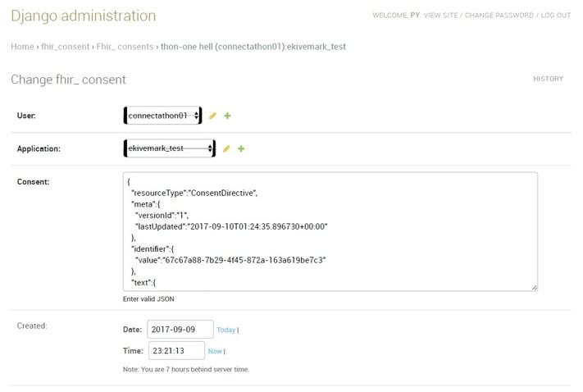
Task: Grab the Consent textarea resize handle
Action: pos(535,288)
